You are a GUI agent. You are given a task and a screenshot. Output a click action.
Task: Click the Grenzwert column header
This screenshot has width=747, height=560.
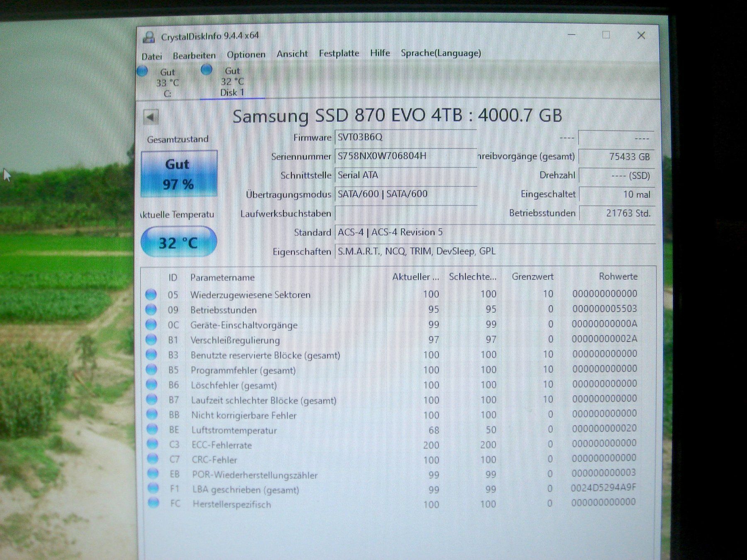532,277
